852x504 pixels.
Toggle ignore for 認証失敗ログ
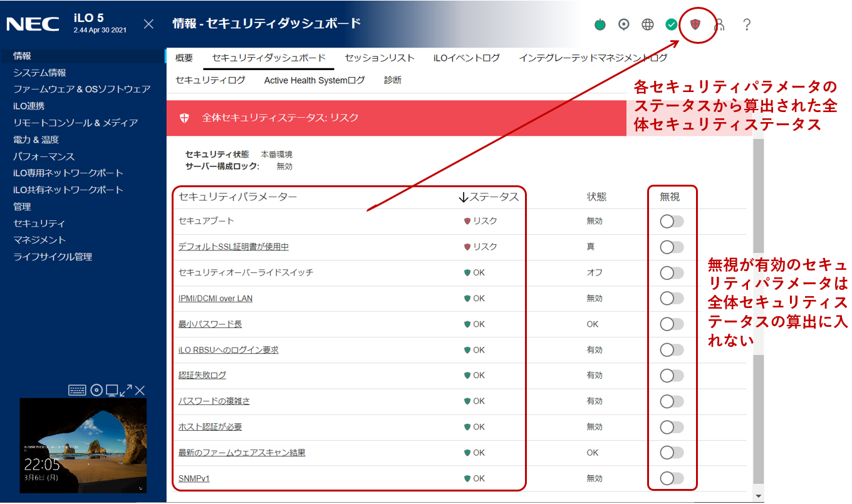point(672,375)
